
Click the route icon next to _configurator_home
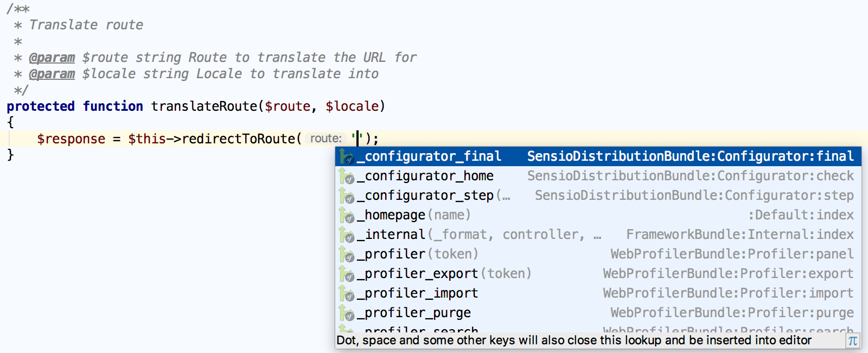tap(347, 176)
